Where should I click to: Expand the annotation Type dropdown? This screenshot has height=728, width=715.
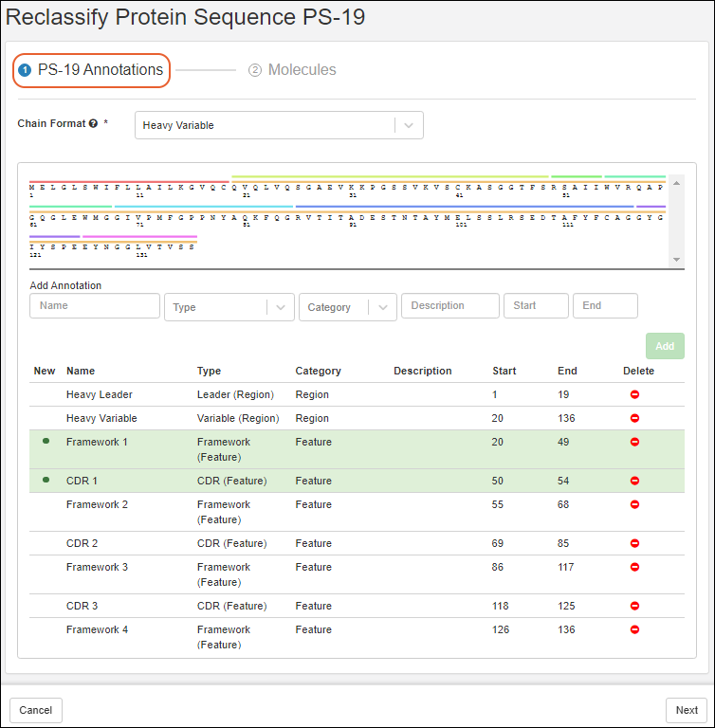coord(229,307)
